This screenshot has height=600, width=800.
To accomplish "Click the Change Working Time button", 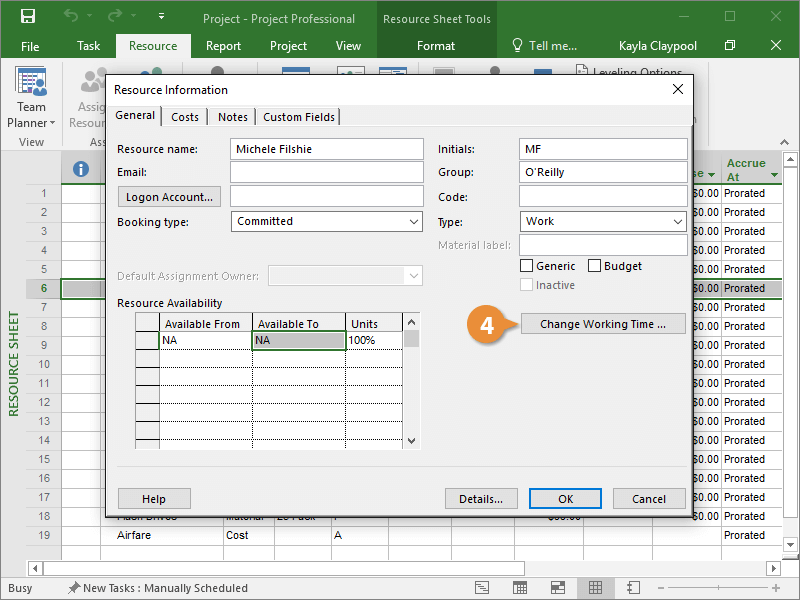I will (603, 324).
